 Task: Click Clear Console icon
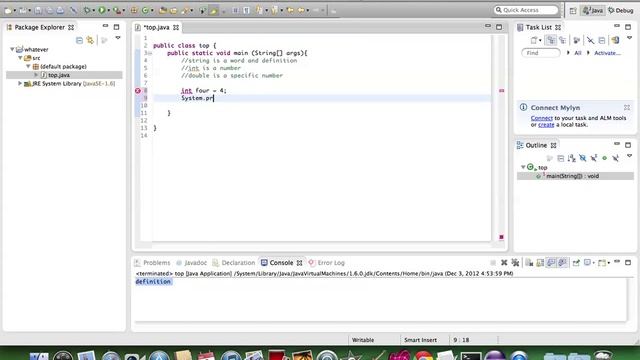point(529,263)
